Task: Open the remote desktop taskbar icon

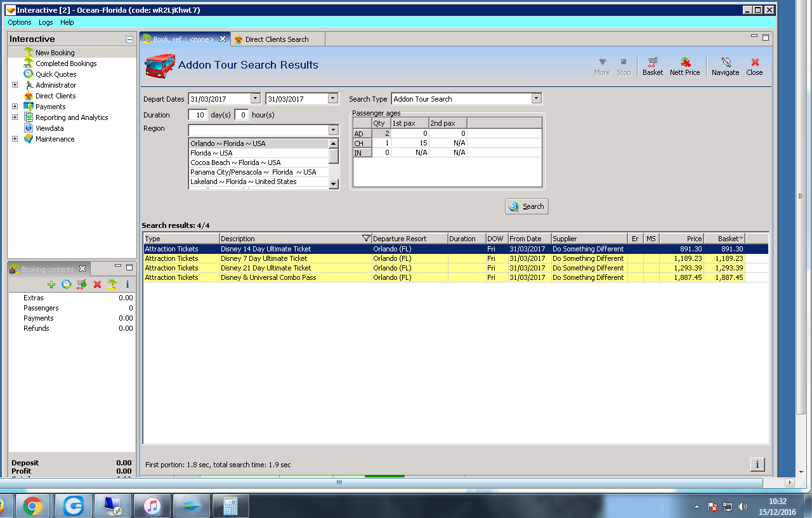Action: 112,506
